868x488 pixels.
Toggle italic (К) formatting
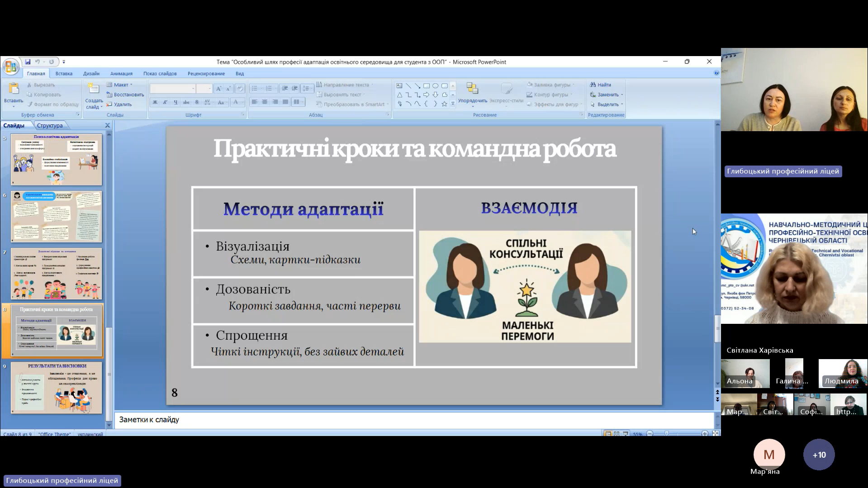point(165,102)
